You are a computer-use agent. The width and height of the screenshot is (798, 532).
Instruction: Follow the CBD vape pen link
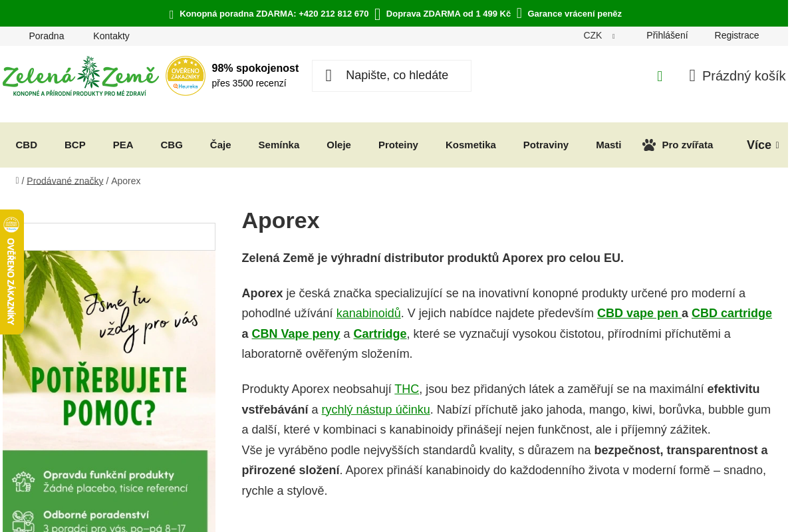pyautogui.click(x=639, y=313)
